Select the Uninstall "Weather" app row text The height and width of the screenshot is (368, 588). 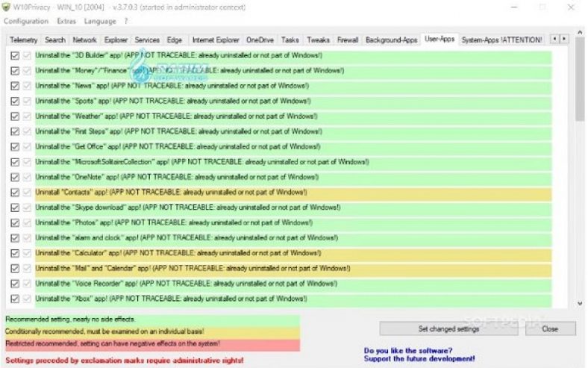(x=177, y=116)
